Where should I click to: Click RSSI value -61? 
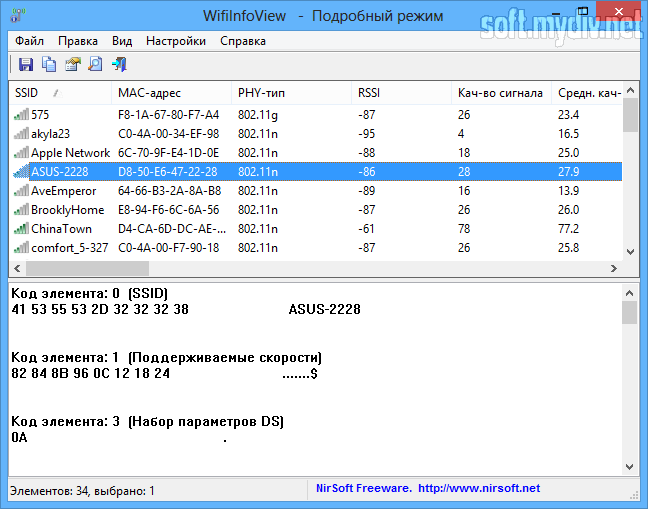click(366, 228)
